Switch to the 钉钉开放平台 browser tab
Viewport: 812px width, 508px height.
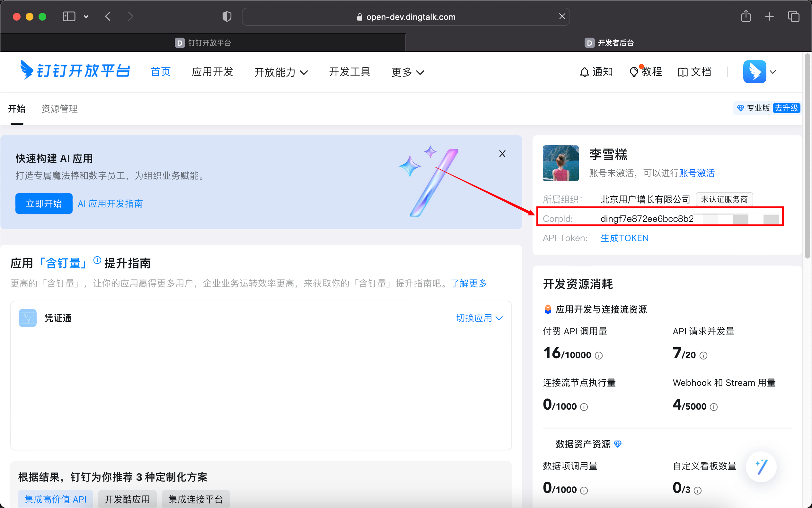203,43
